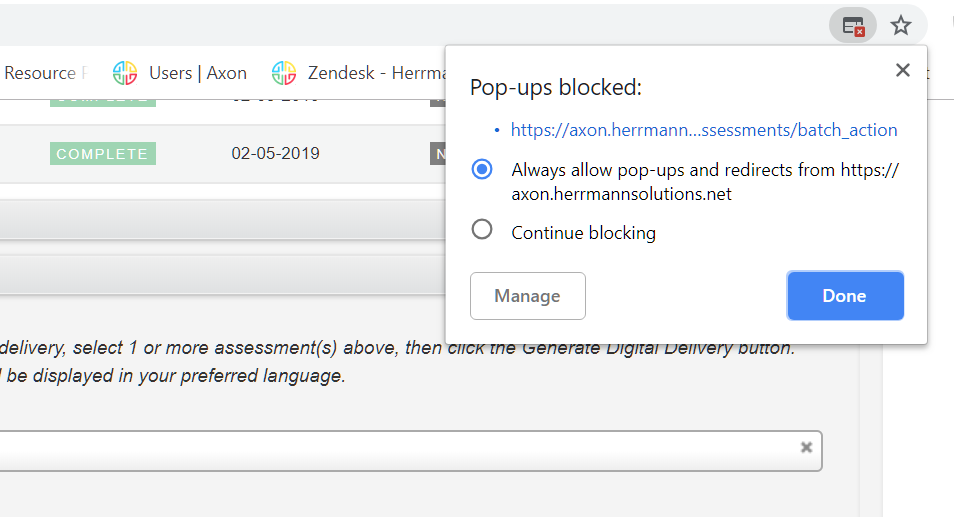Image resolution: width=954 pixels, height=517 pixels.
Task: Click the Users | Axon bookmark icon
Action: tap(125, 73)
